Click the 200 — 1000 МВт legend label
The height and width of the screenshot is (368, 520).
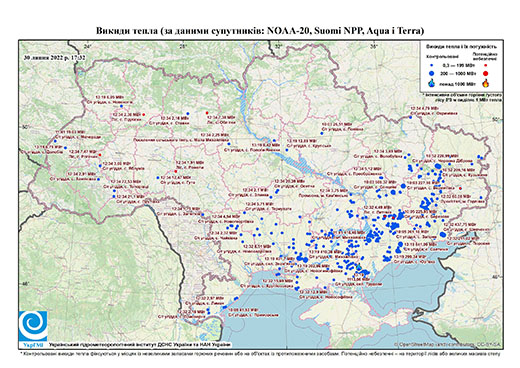pos(457,73)
